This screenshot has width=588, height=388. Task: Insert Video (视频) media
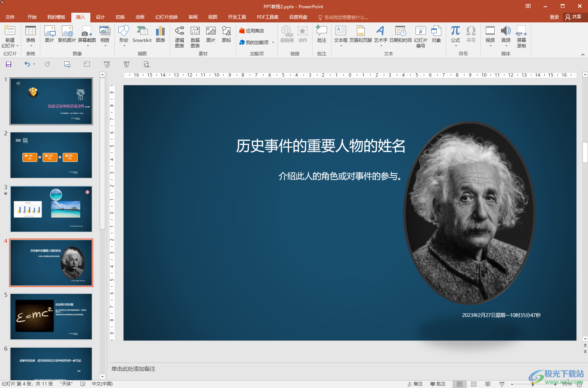(490, 36)
